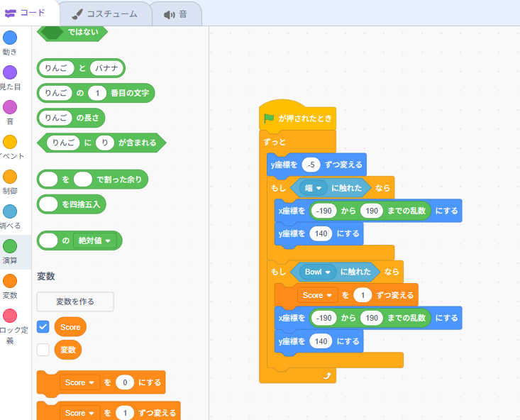The image size is (520, 420).
Task: Expand Score dropdown in the palette's 'を 0 にする' block
Action: point(90,383)
